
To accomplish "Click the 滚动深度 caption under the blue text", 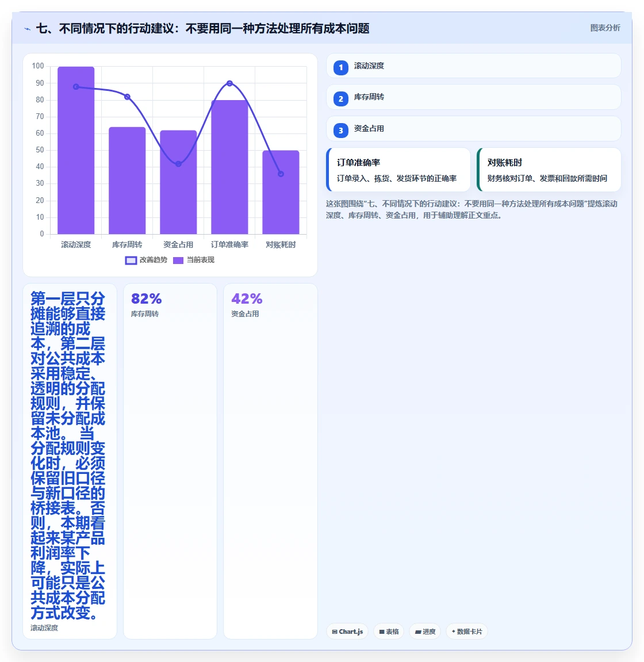I will pos(44,628).
